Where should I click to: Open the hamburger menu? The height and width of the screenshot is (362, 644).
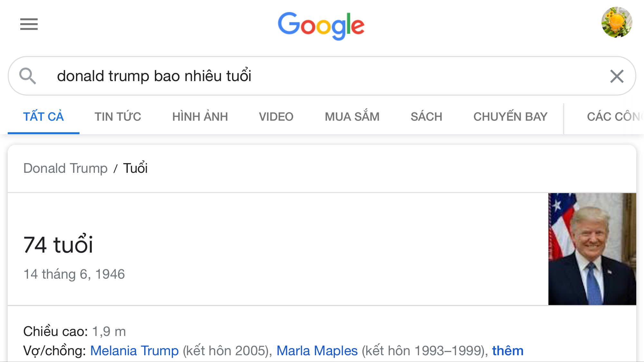[29, 24]
